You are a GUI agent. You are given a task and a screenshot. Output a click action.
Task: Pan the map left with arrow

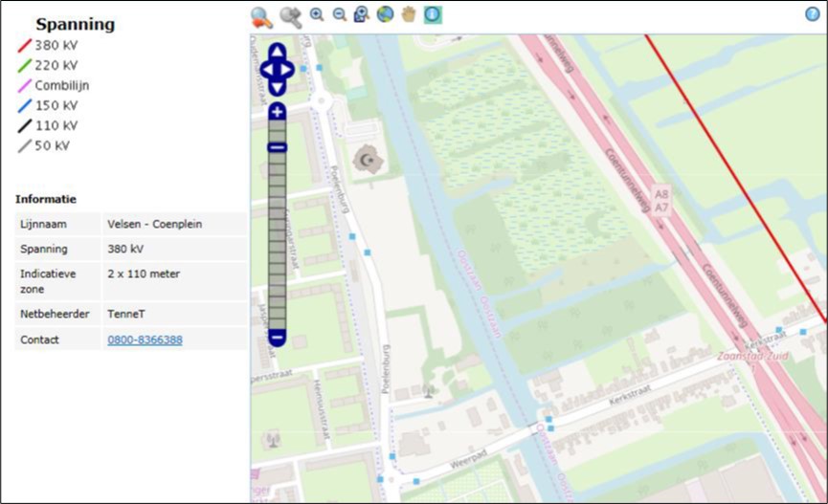(265, 70)
